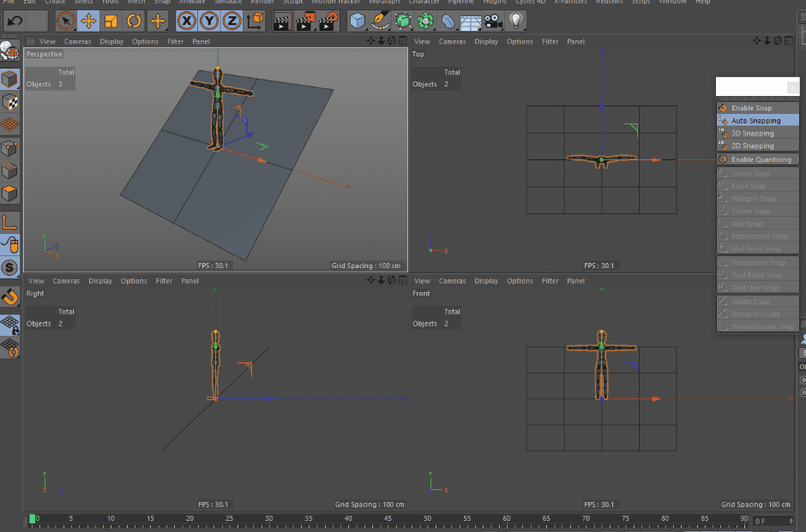Click the Undo arrow icon
The height and width of the screenshot is (532, 806).
tap(15, 21)
